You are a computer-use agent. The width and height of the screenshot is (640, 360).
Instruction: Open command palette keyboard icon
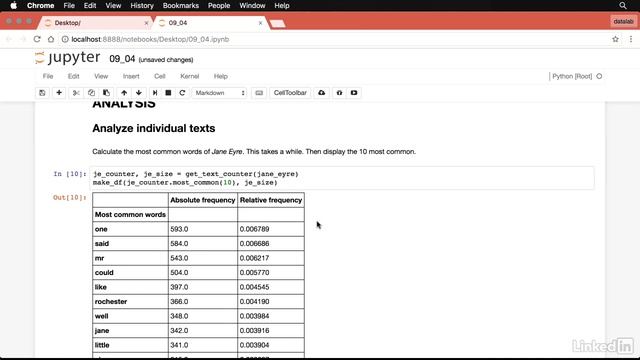click(259, 93)
